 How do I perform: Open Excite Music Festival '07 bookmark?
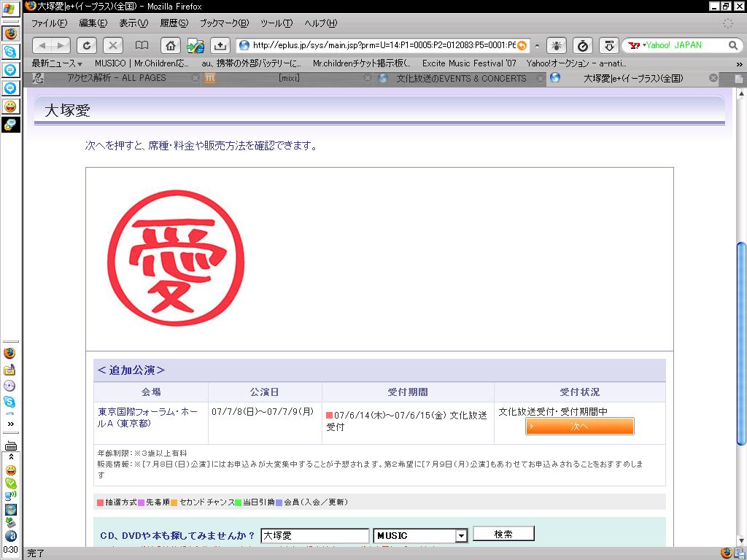point(469,63)
